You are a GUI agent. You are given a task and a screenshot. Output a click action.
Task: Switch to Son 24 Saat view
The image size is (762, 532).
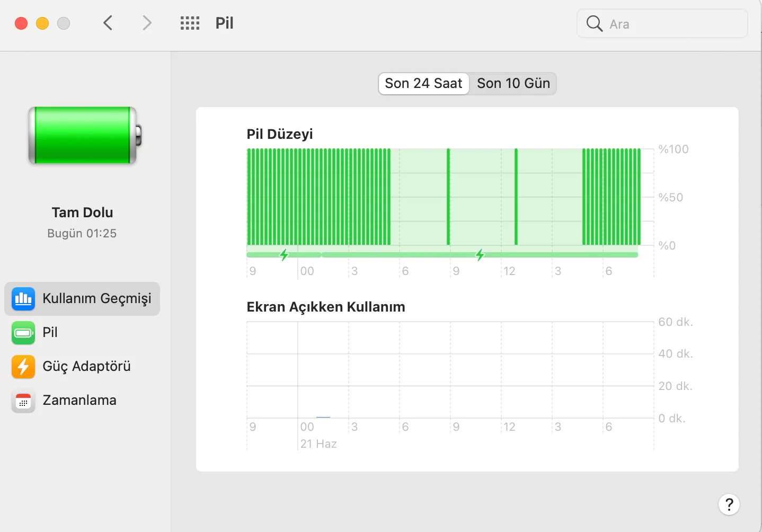[x=423, y=84]
